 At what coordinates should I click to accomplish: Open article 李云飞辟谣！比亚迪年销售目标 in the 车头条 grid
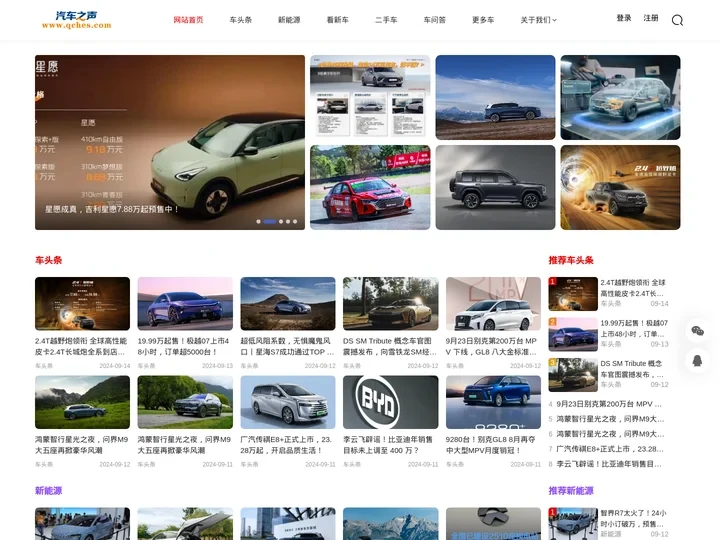pyautogui.click(x=388, y=445)
